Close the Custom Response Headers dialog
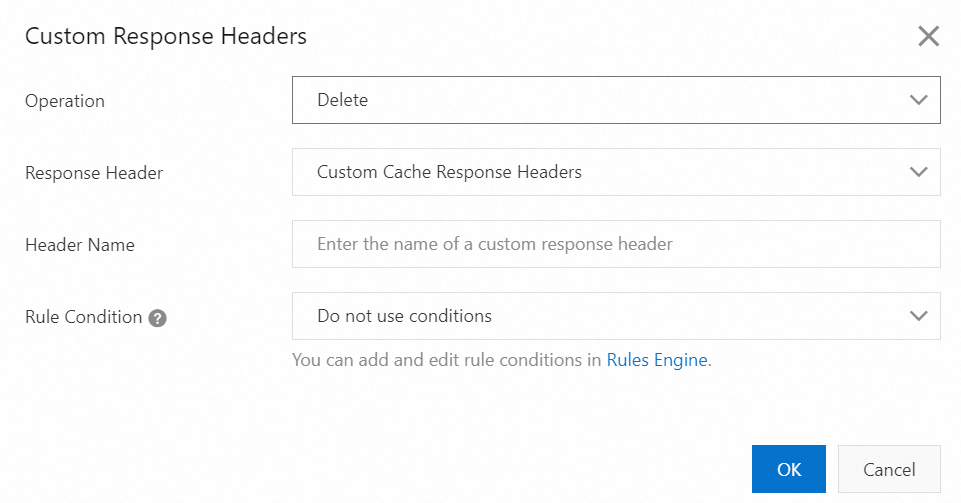This screenshot has width=961, height=503. point(928,37)
